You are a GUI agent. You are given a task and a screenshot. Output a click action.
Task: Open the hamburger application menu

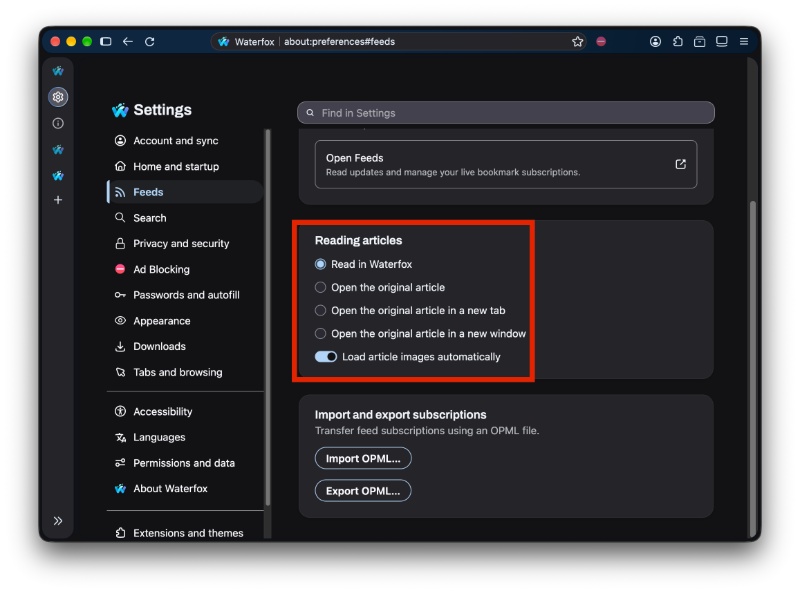tap(744, 41)
